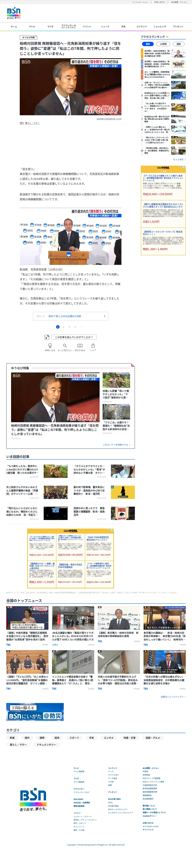Click the シェア share icon
The width and height of the screenshot is (192, 868).
[93, 345]
